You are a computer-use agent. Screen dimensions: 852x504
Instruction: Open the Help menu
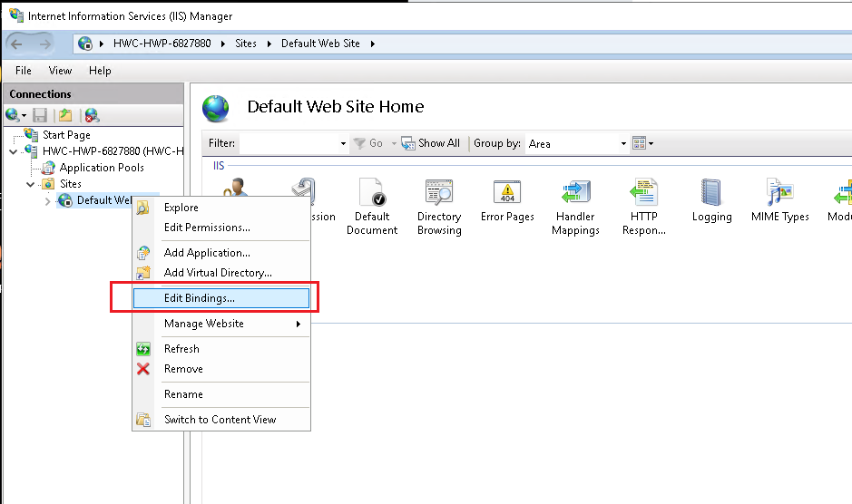click(100, 71)
